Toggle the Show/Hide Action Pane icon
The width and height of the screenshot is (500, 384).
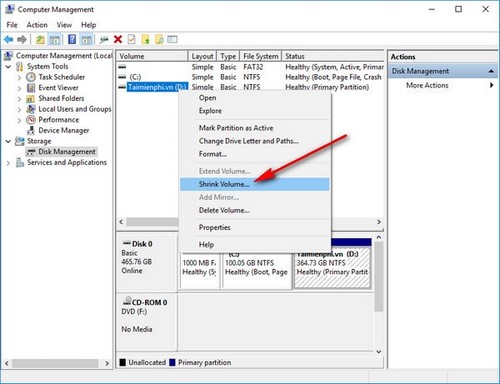point(86,40)
